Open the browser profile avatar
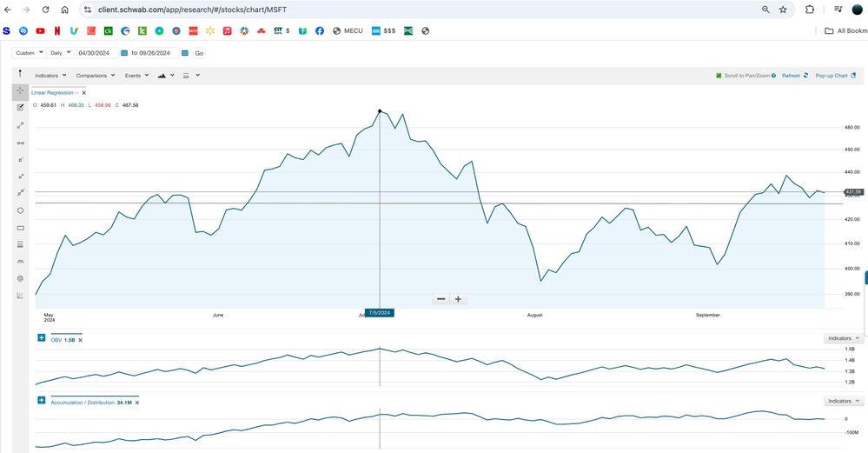Viewport: 868px width, 453px height. pyautogui.click(x=857, y=10)
